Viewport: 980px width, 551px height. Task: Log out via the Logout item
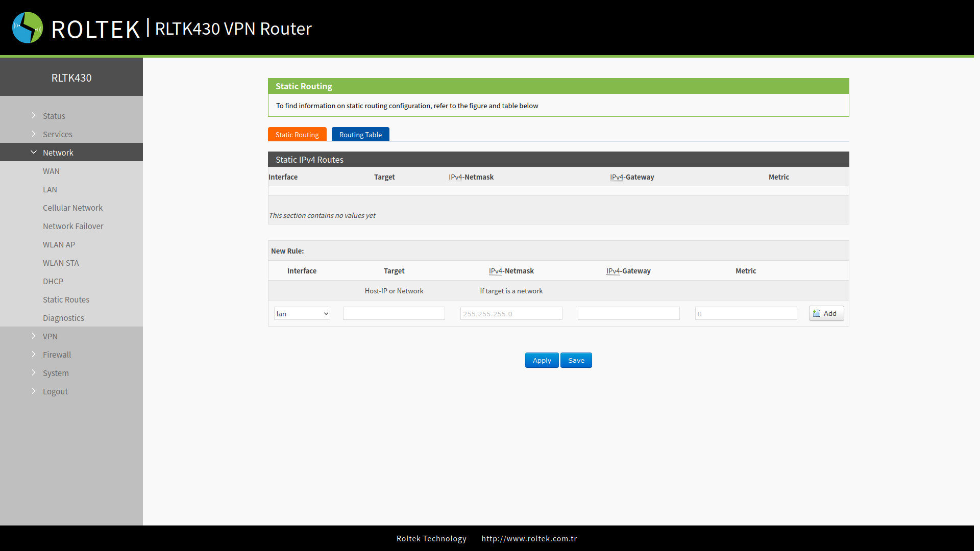click(55, 391)
